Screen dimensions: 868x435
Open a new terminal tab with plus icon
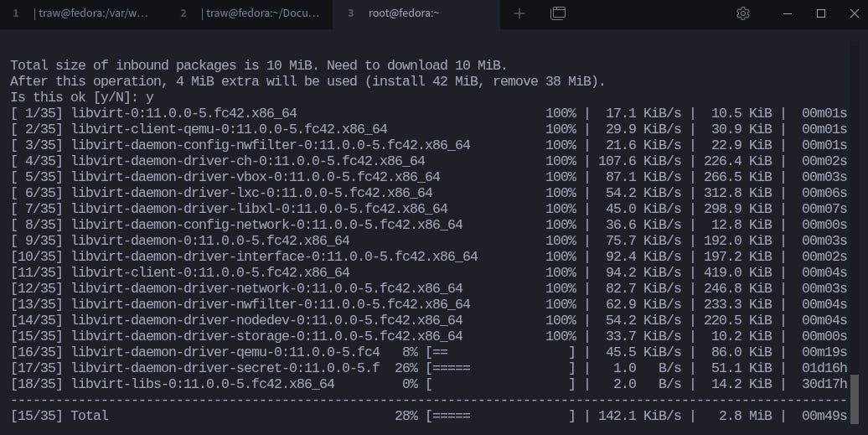[x=519, y=13]
